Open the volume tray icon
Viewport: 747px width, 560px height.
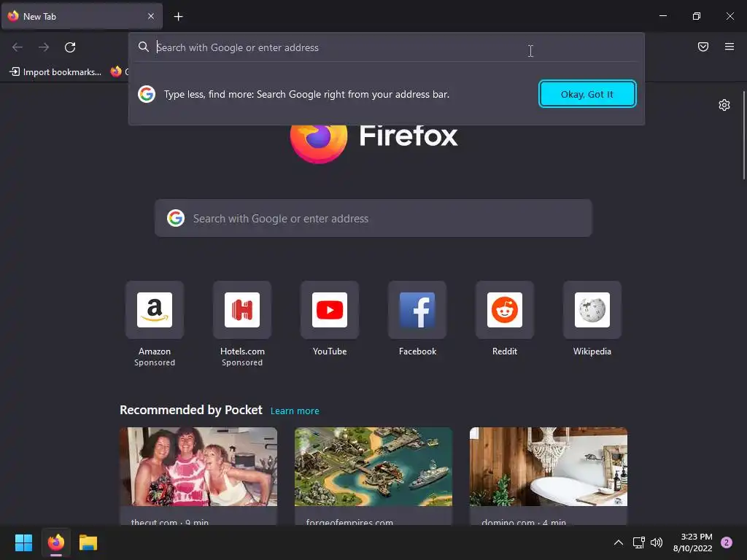657,542
